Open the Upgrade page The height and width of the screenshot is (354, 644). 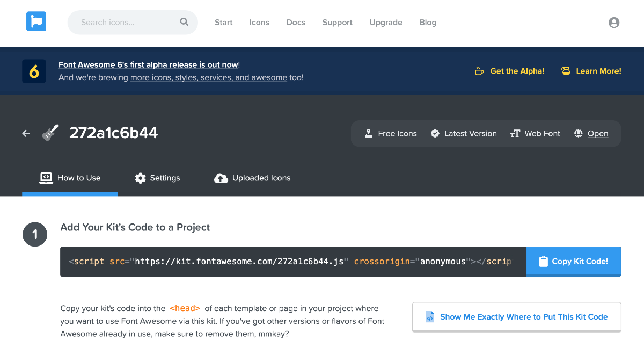386,23
